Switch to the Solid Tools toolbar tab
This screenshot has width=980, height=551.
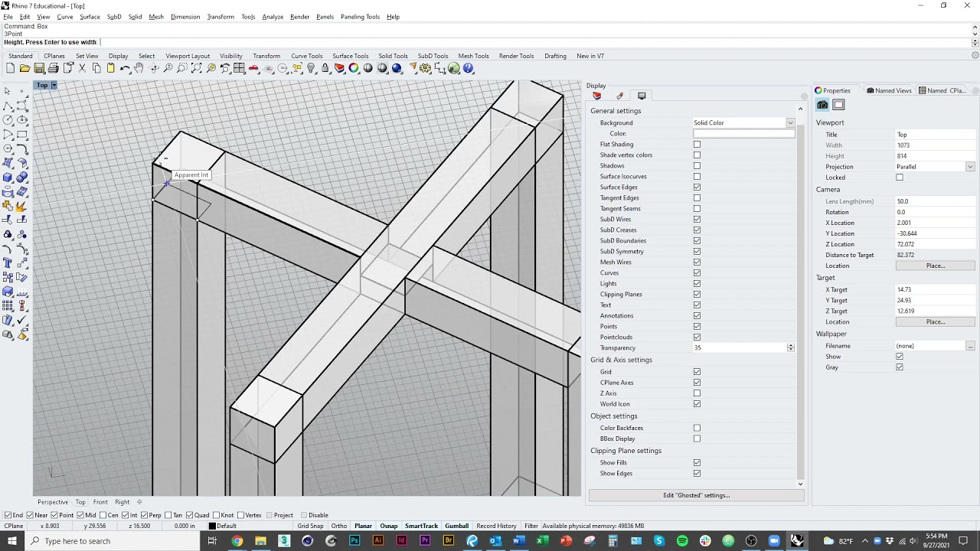393,56
